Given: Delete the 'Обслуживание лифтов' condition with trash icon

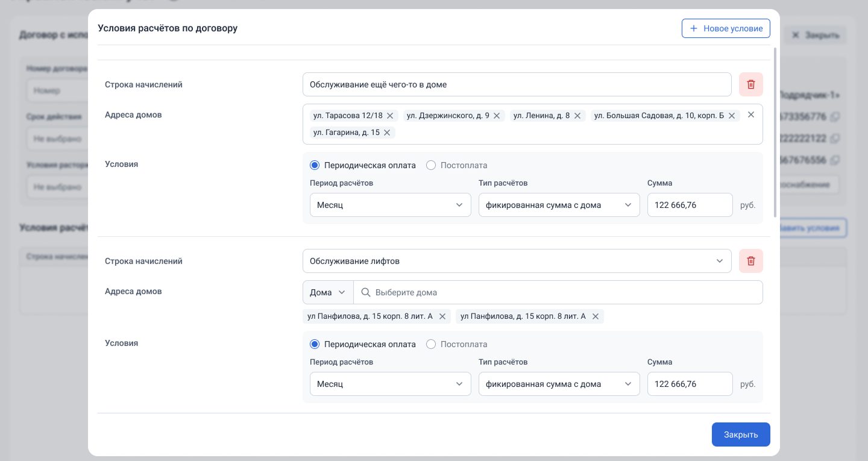Looking at the screenshot, I should 750,261.
